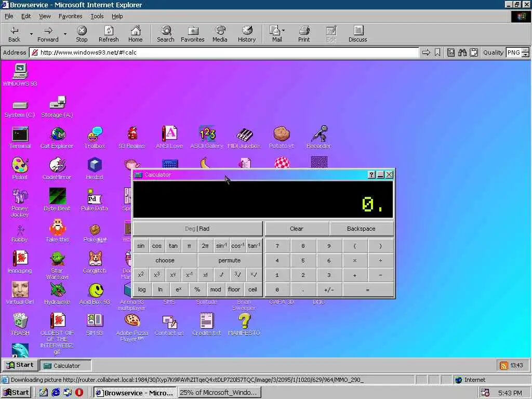Open the Adobe Pizza Player icon
Viewport: 532px width, 399px height.
[132, 327]
